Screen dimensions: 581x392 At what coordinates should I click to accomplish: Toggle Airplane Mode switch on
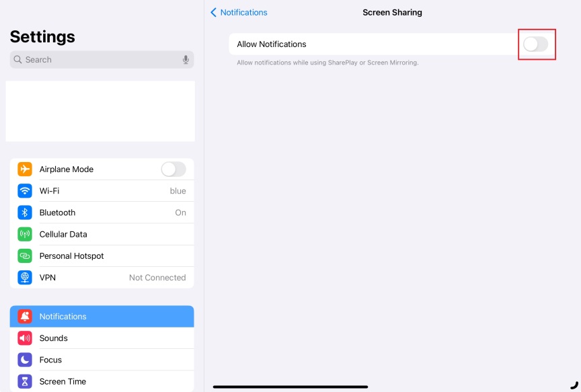click(173, 169)
